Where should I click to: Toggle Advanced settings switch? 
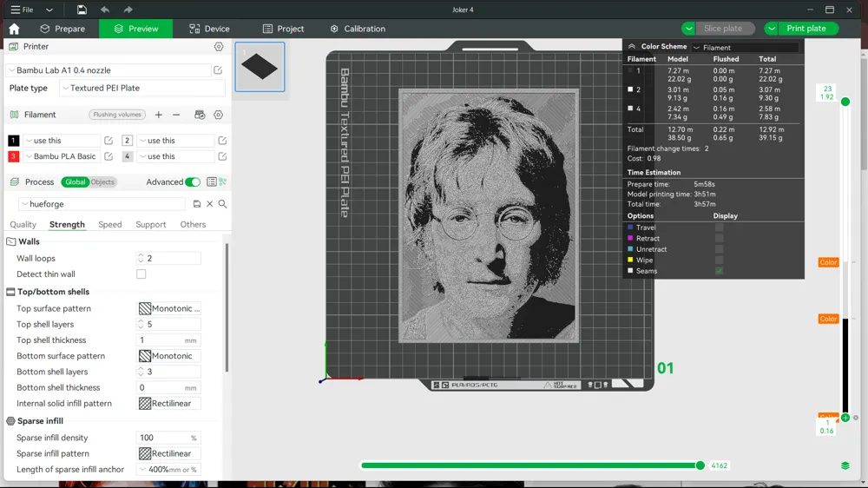[x=193, y=181]
